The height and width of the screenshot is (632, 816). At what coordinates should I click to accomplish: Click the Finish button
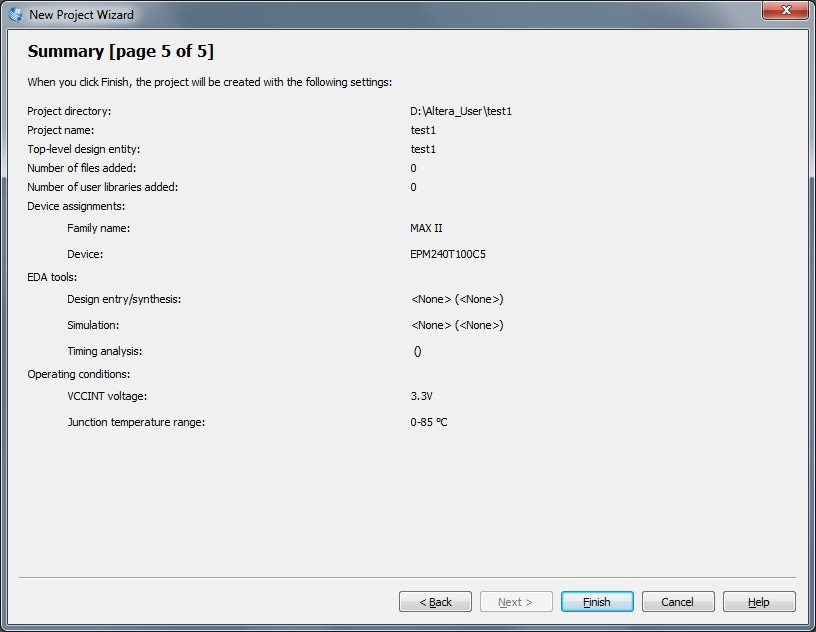click(x=597, y=601)
